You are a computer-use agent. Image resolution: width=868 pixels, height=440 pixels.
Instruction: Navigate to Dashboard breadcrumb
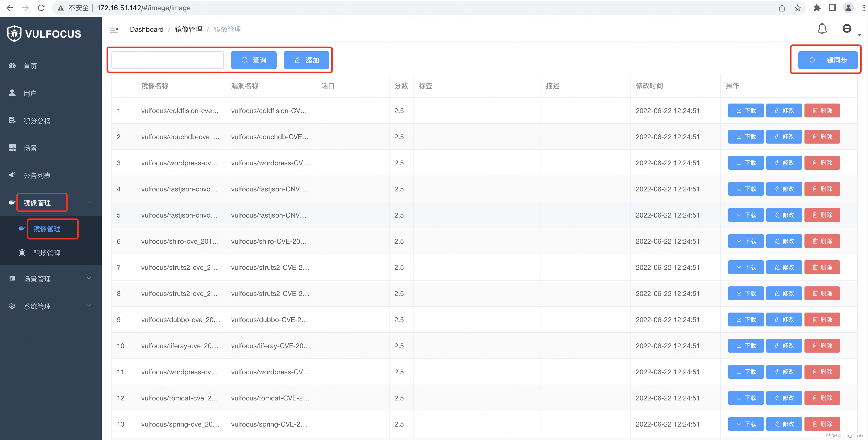click(147, 29)
